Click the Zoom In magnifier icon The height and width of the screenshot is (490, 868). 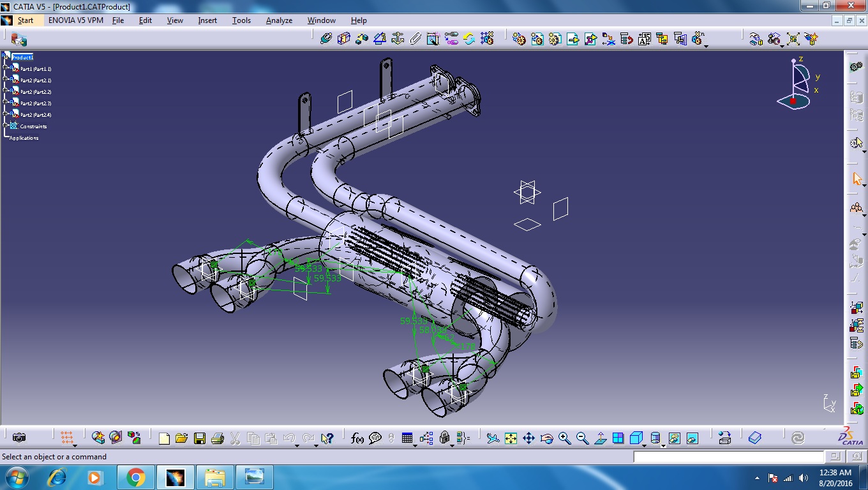coord(564,438)
